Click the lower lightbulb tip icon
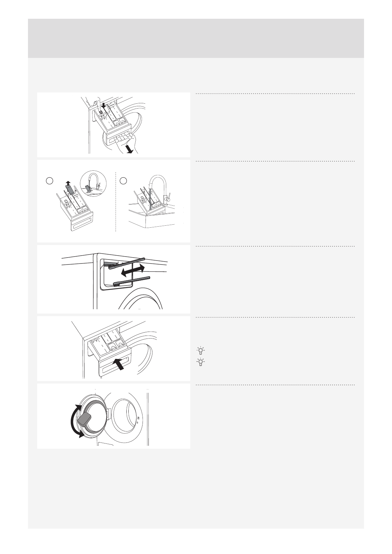Image resolution: width=392 pixels, height=554 pixels. click(x=200, y=362)
